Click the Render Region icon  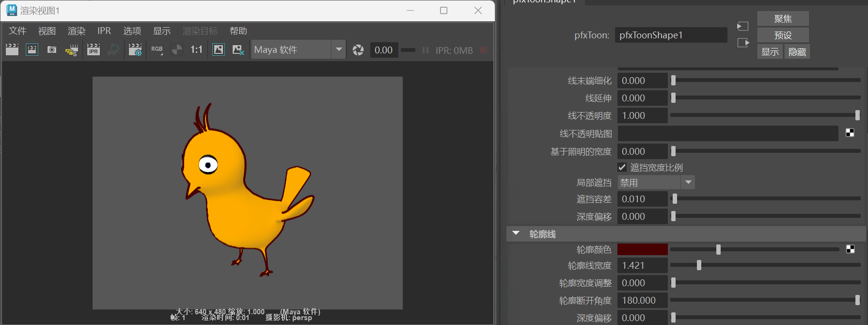tap(32, 49)
